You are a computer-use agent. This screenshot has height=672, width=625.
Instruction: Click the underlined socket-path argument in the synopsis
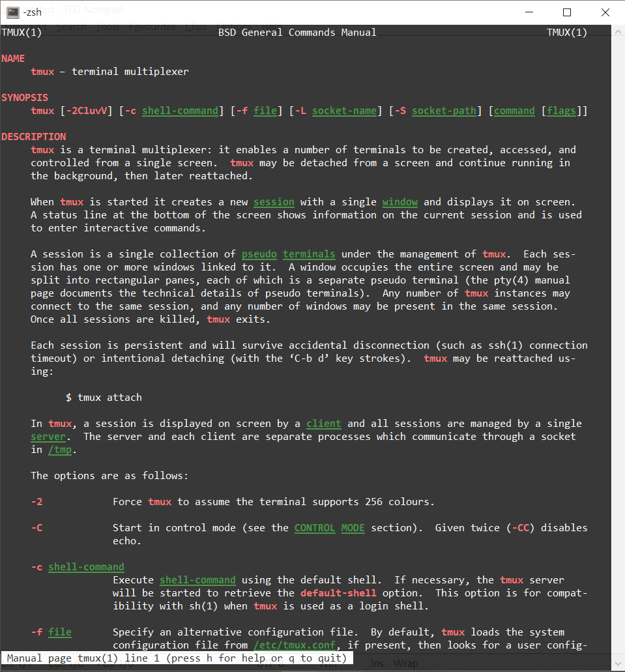[x=444, y=111]
